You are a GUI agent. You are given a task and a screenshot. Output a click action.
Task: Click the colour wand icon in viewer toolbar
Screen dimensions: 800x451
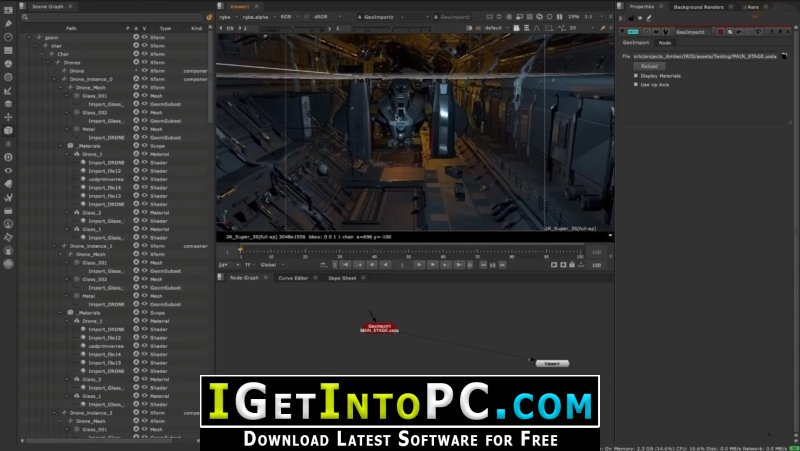point(603,28)
